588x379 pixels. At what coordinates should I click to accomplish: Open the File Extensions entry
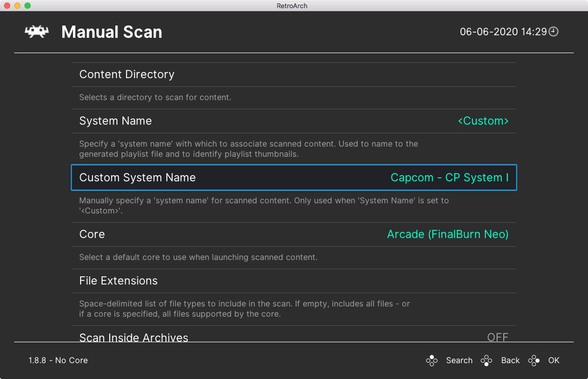coord(294,281)
